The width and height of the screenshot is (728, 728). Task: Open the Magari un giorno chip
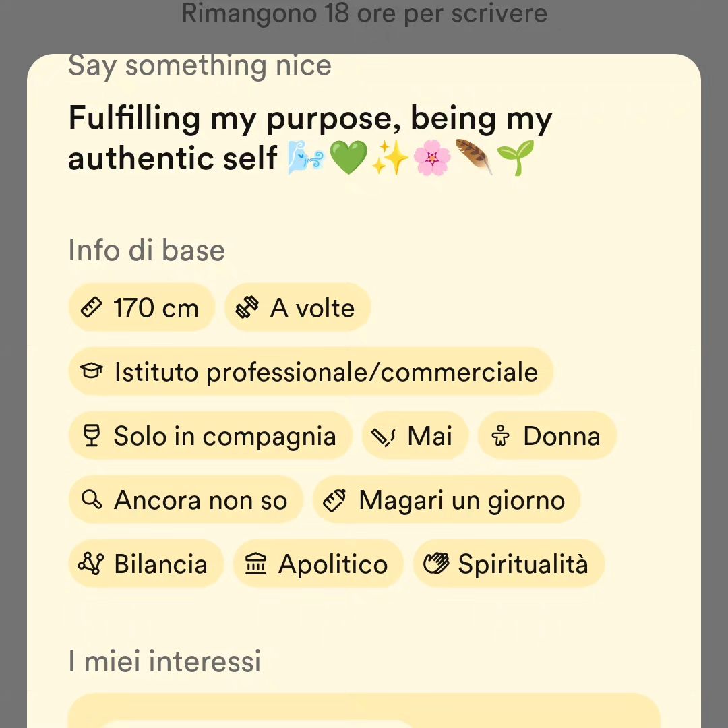[x=447, y=499]
